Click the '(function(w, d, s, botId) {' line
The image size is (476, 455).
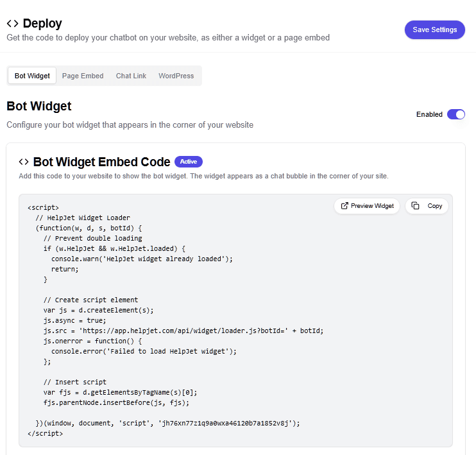[89, 228]
